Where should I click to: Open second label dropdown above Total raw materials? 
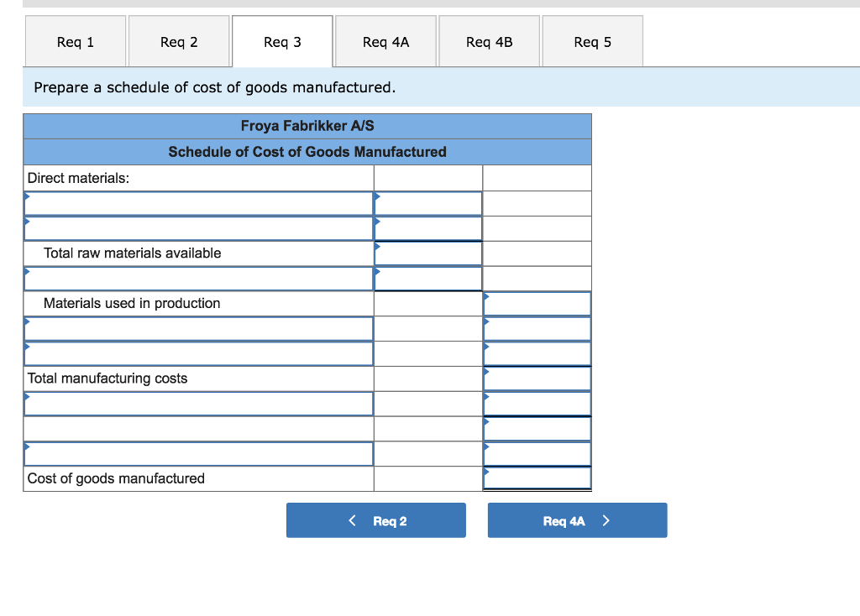[198, 228]
